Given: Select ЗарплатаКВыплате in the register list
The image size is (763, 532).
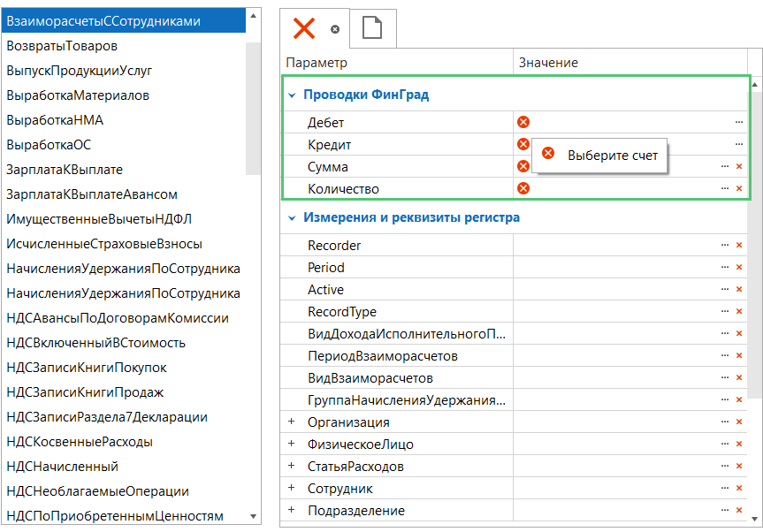Looking at the screenshot, I should click(65, 170).
